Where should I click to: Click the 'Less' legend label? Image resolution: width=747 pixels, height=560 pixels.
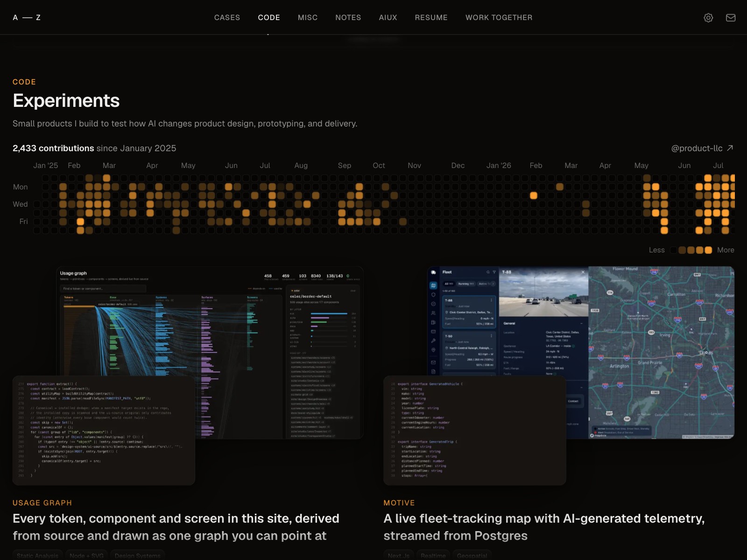(656, 250)
